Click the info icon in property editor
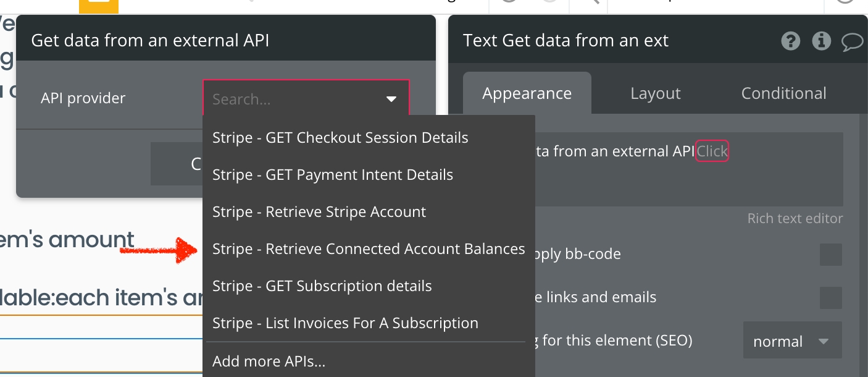Viewport: 868px width, 377px height. click(x=821, y=41)
